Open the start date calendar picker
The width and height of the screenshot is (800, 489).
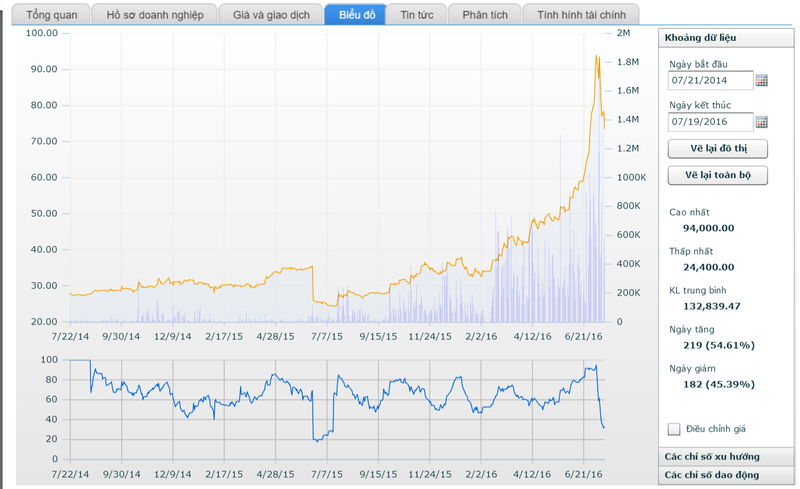762,81
